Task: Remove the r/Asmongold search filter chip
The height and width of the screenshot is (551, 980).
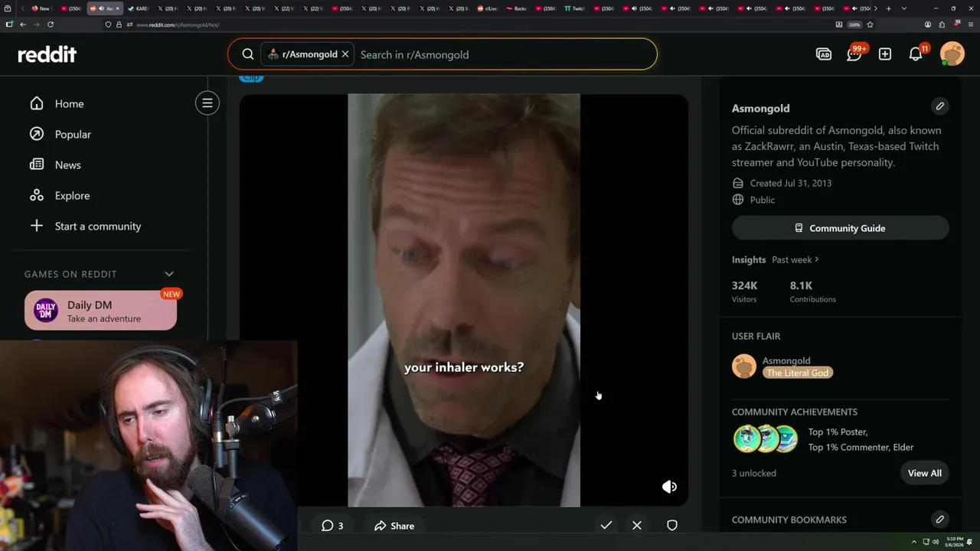Action: tap(345, 54)
